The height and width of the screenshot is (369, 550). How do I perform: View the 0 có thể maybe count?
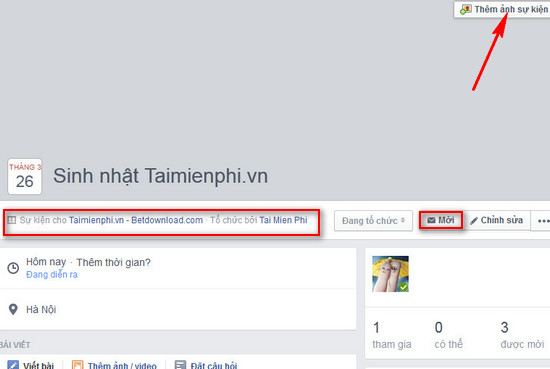click(x=449, y=335)
